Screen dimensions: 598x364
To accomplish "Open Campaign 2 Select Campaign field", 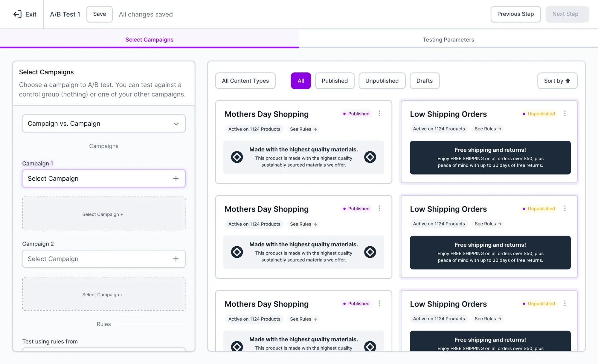I will click(x=104, y=259).
